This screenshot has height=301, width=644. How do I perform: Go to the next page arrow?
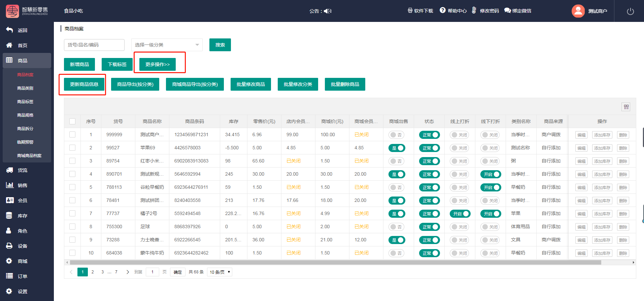coord(128,272)
